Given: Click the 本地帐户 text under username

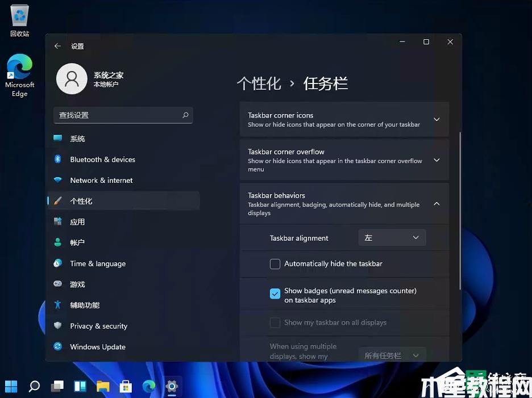Looking at the screenshot, I should pos(106,84).
